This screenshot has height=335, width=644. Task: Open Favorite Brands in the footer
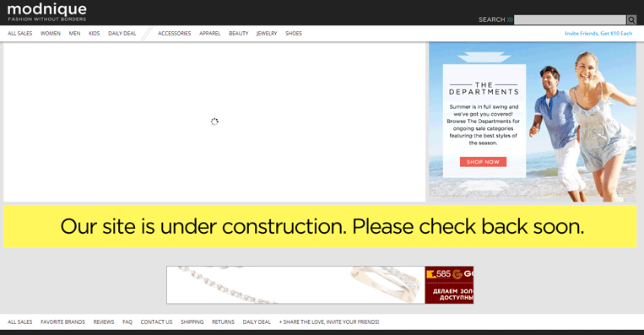coord(62,322)
